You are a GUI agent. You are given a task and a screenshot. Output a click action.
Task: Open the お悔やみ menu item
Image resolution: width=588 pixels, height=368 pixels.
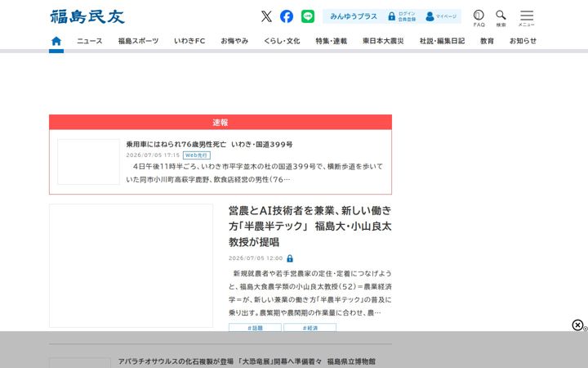tap(234, 41)
